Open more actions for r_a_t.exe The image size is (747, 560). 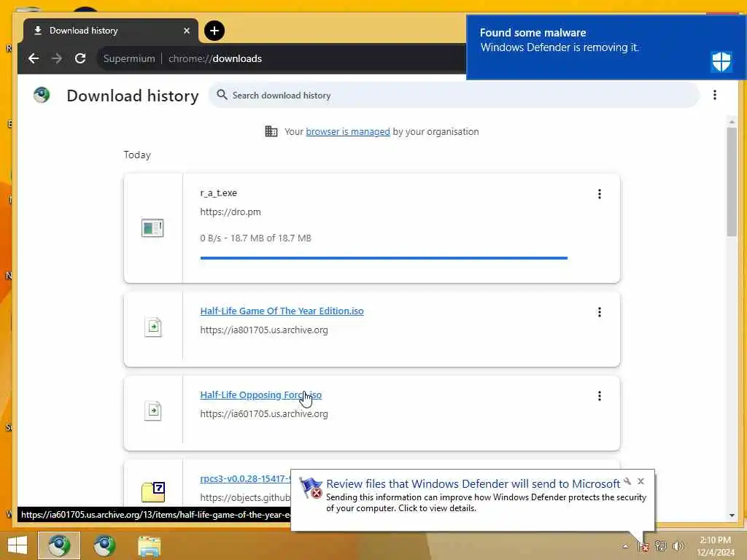click(x=600, y=194)
